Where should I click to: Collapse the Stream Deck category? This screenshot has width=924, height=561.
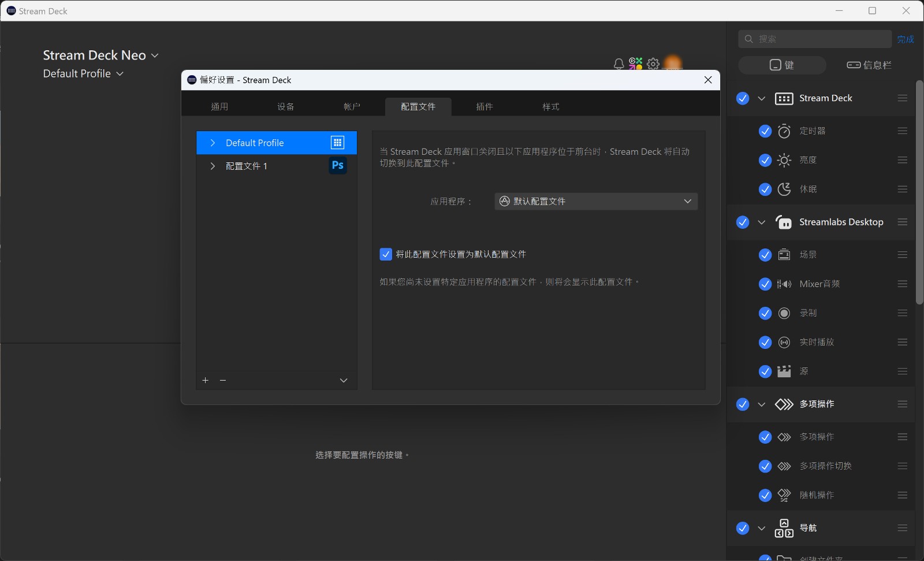(x=762, y=98)
